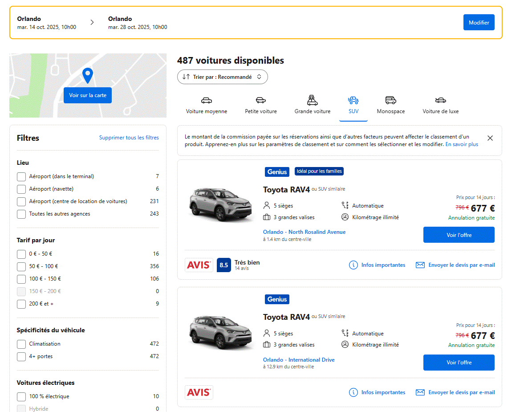
Task: Switch to the SUV tab
Action: pyautogui.click(x=353, y=106)
